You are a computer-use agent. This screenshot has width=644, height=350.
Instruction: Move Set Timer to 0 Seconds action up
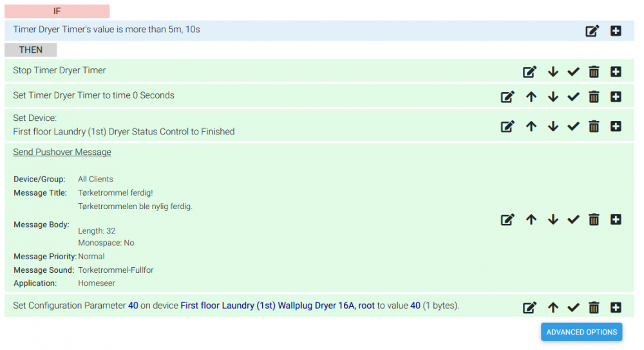tap(531, 97)
